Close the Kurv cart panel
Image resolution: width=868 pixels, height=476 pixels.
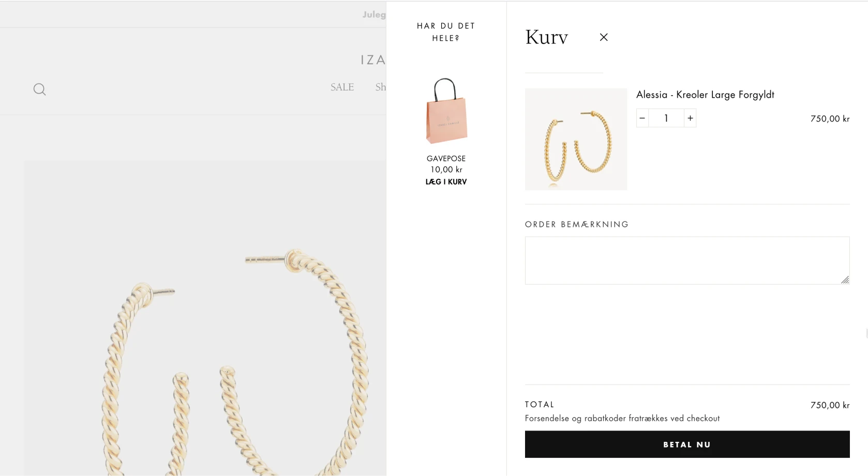(x=604, y=37)
